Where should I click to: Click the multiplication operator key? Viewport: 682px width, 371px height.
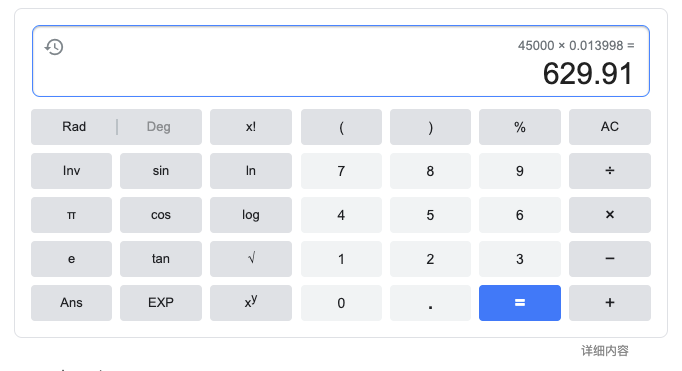(610, 215)
